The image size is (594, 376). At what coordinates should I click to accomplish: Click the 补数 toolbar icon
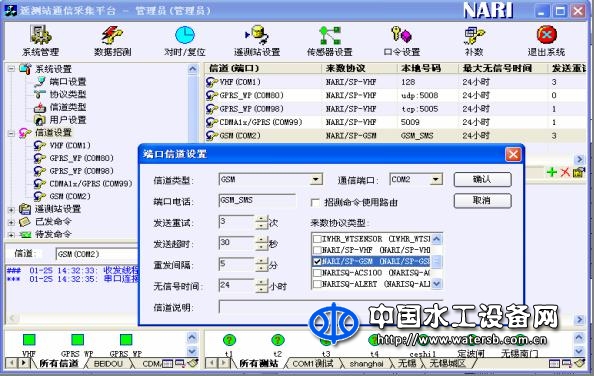[x=474, y=40]
